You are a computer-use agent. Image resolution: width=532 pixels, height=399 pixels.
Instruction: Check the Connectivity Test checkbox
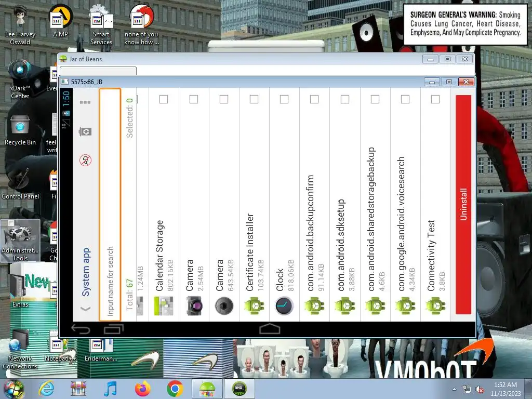[435, 99]
